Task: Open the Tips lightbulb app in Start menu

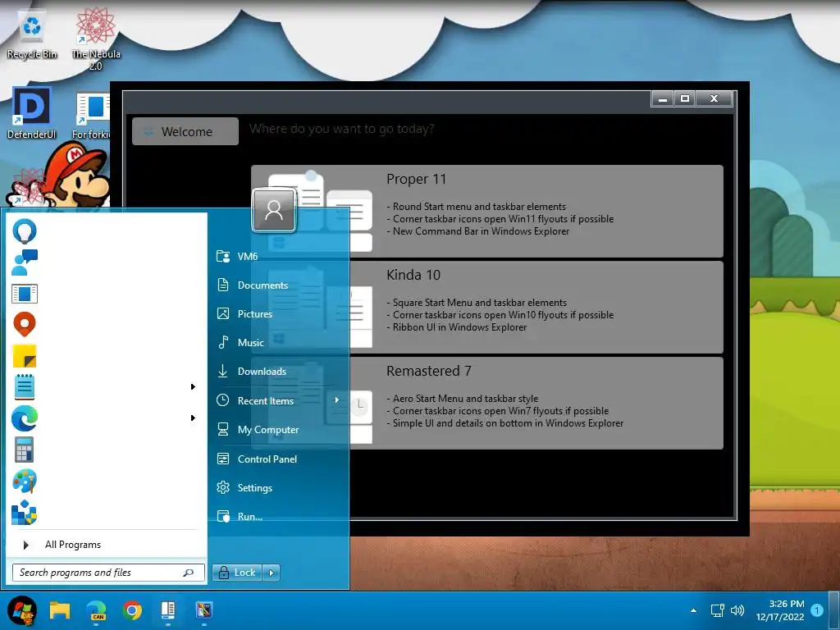Action: (x=25, y=231)
